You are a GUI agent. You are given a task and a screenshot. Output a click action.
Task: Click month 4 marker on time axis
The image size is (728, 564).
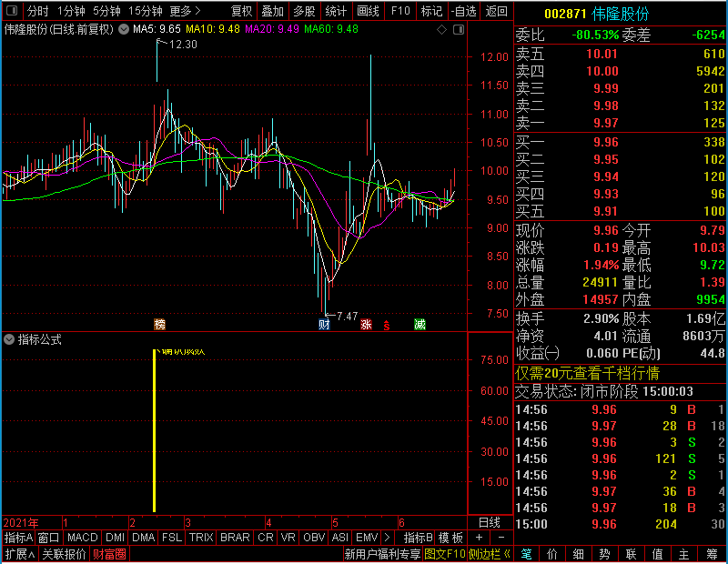268,523
